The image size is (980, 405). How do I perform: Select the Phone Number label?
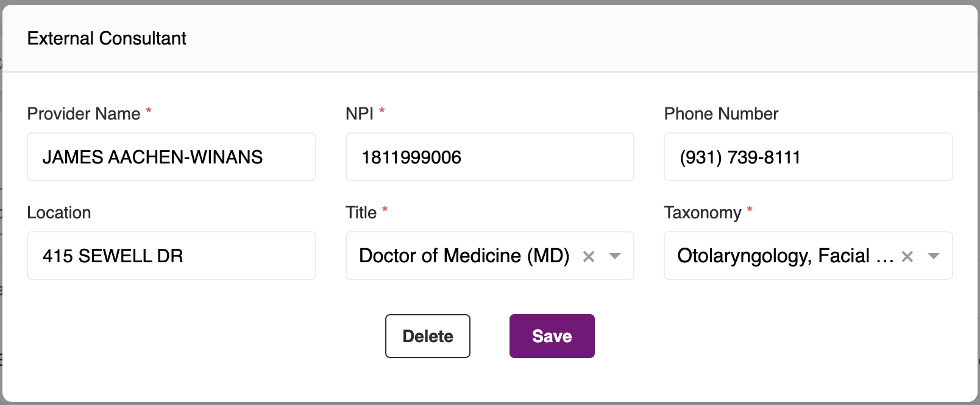[721, 114]
